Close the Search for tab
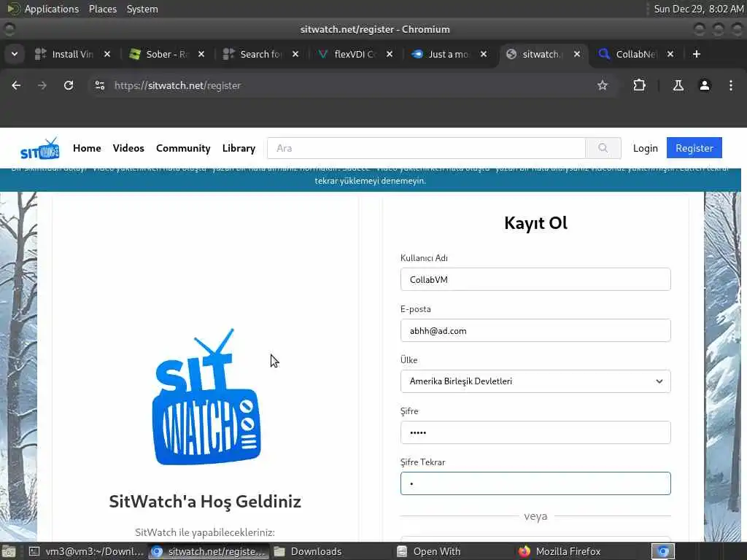 click(295, 54)
